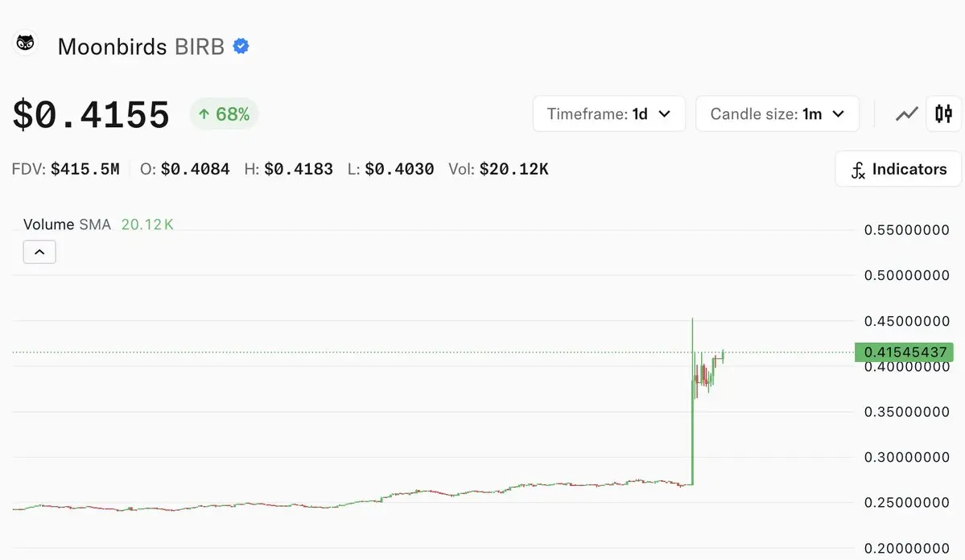Click the Moonbirds BIRB token title
Viewport: 965px width, 560px height.
[141, 47]
